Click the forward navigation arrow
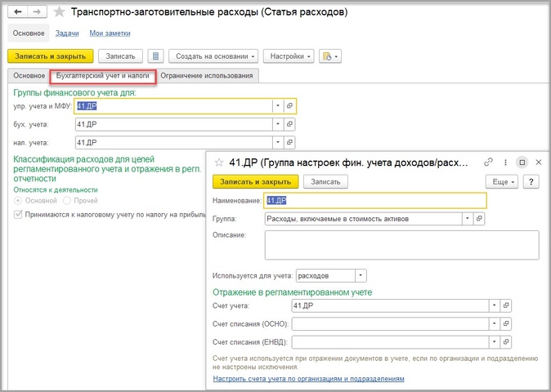Viewport: 551px width, 392px height. click(x=37, y=12)
